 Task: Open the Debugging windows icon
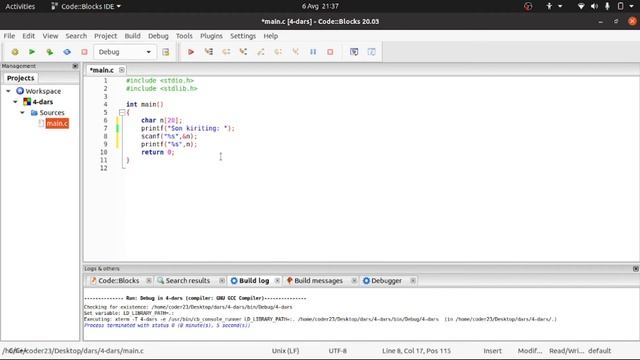tap(354, 52)
